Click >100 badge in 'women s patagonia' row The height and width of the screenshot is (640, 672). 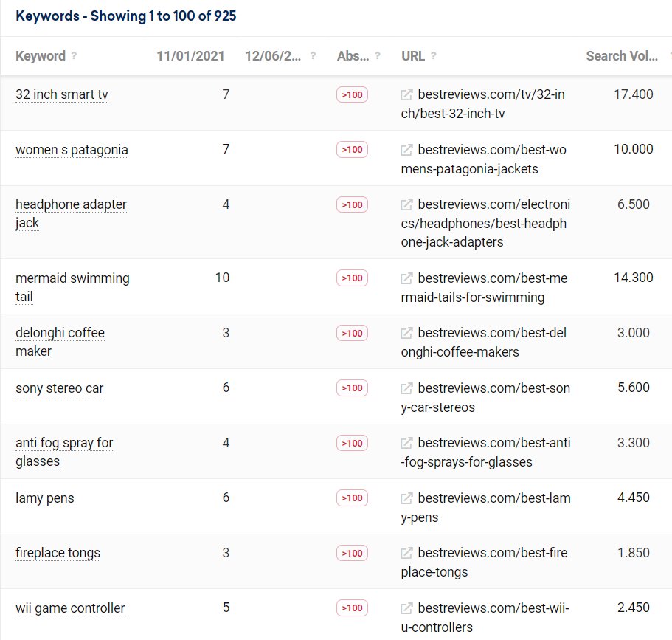pos(353,150)
